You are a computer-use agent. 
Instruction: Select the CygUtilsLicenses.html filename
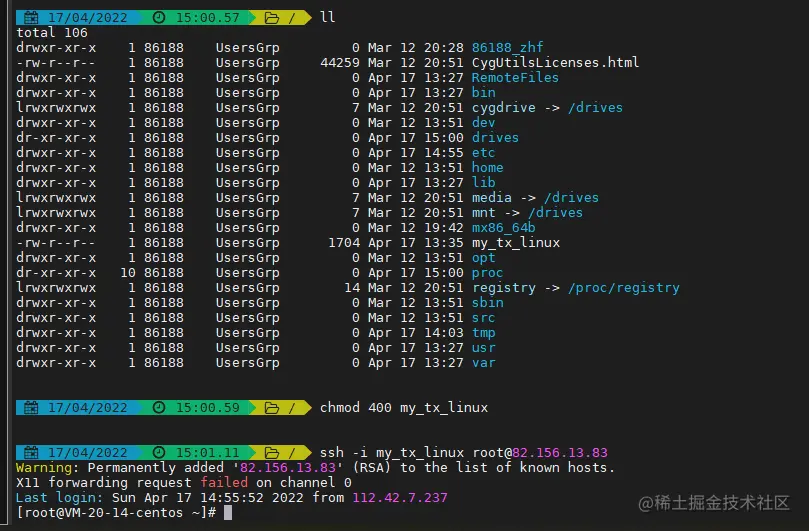(x=555, y=62)
